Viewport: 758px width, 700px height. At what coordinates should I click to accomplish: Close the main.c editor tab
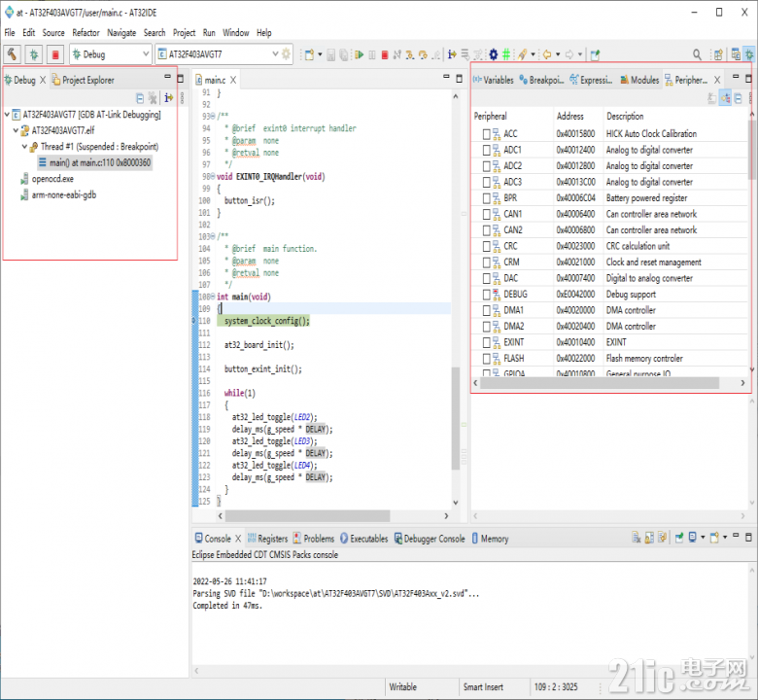233,80
